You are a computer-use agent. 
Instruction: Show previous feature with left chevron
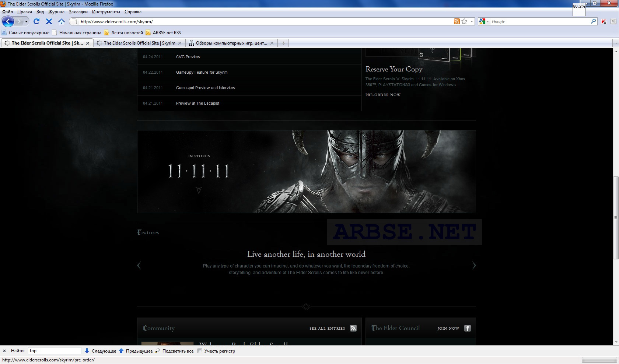(139, 265)
